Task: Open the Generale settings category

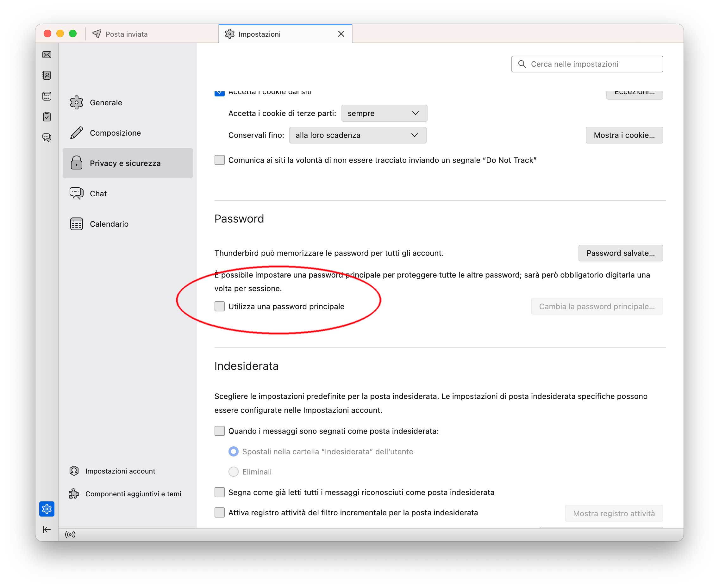Action: tap(106, 103)
